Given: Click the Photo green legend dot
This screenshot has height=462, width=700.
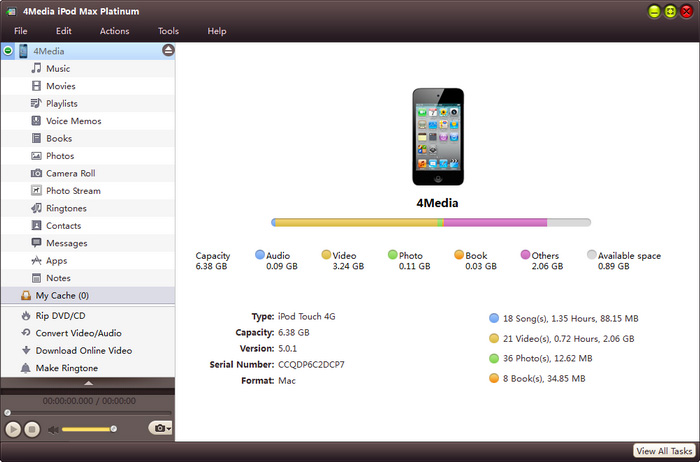Looking at the screenshot, I should (x=392, y=254).
